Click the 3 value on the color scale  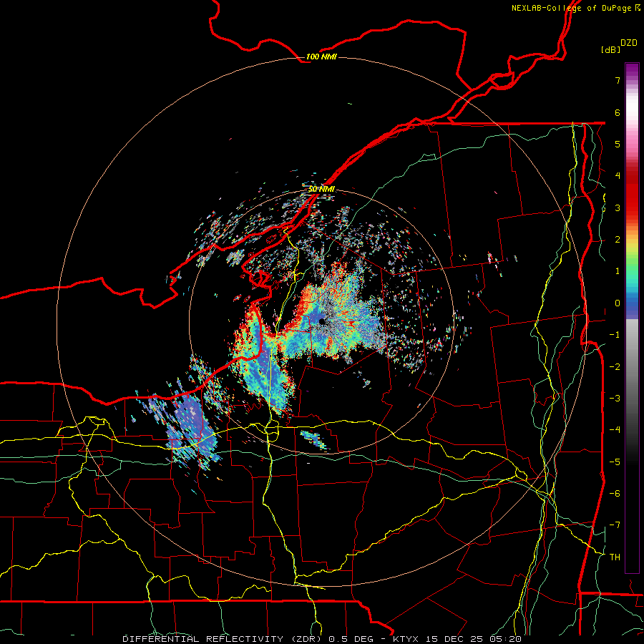618,208
